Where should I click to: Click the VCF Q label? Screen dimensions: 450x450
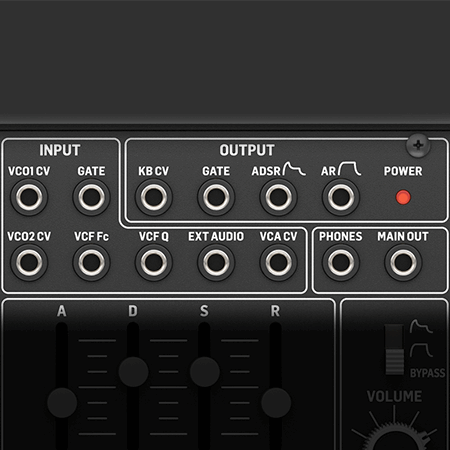click(154, 237)
